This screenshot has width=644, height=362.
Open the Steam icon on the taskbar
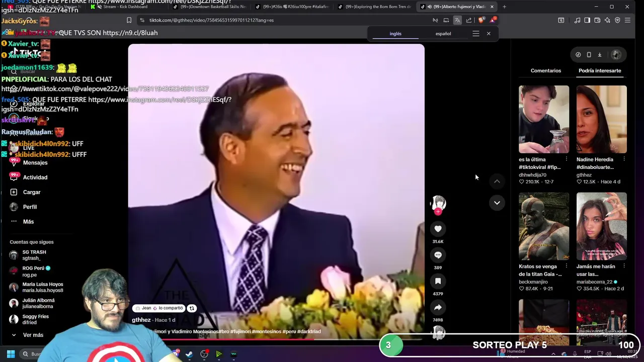pyautogui.click(x=189, y=354)
